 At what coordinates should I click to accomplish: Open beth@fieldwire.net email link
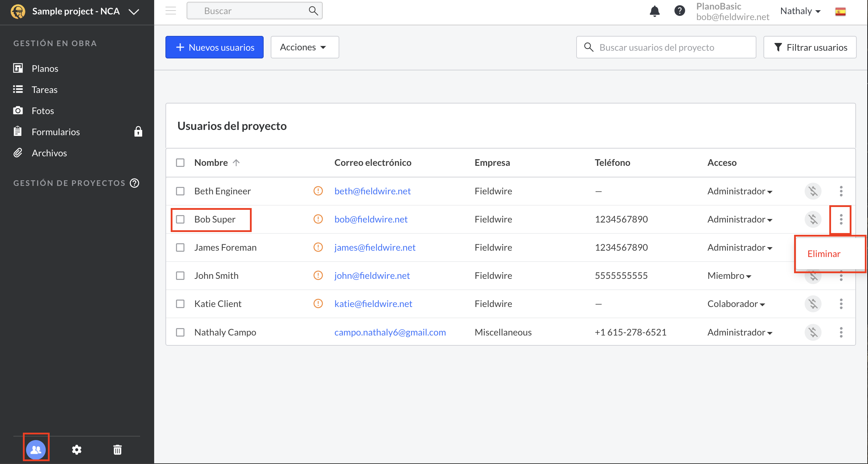tap(372, 191)
